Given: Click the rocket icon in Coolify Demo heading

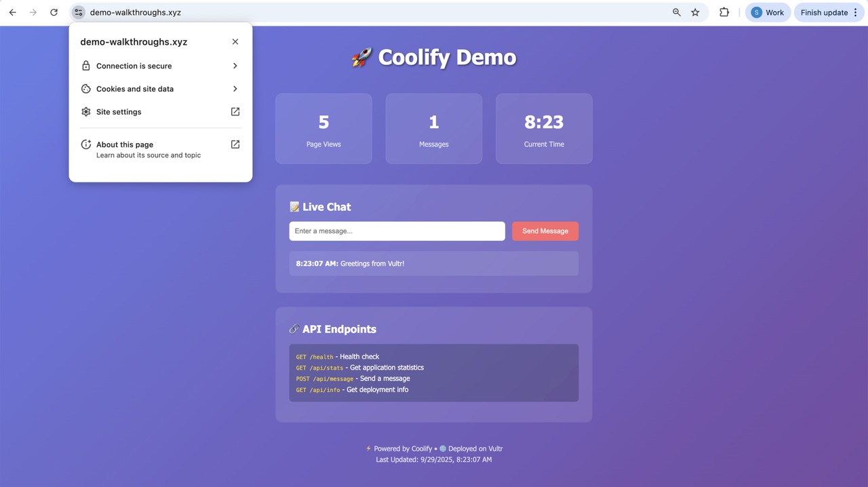Looking at the screenshot, I should click(x=361, y=58).
